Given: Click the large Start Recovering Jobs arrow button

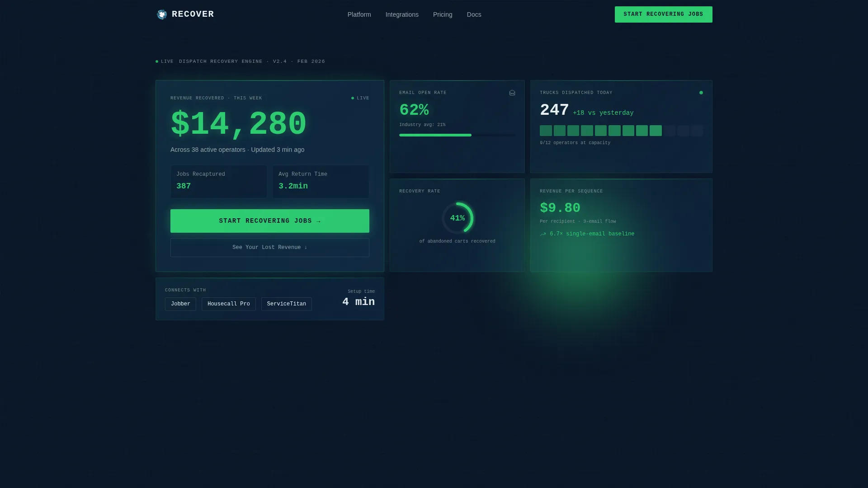Looking at the screenshot, I should [270, 221].
